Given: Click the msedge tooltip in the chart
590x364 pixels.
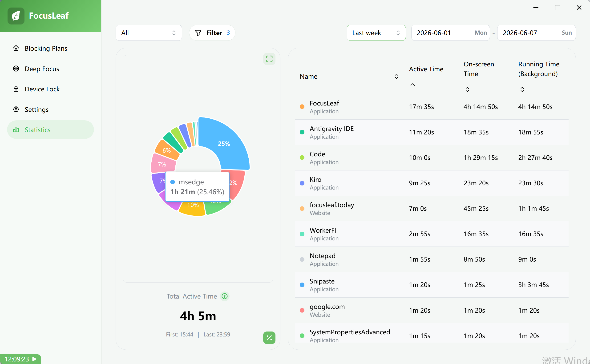Looking at the screenshot, I should [197, 187].
